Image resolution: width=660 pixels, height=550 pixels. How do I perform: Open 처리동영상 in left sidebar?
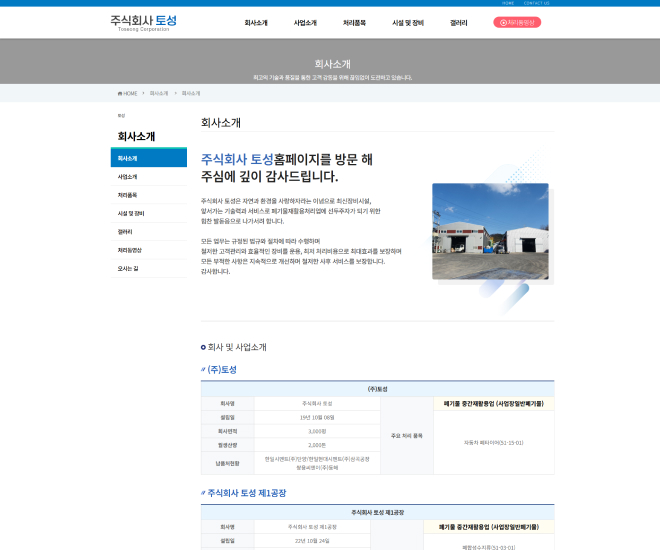tap(130, 249)
